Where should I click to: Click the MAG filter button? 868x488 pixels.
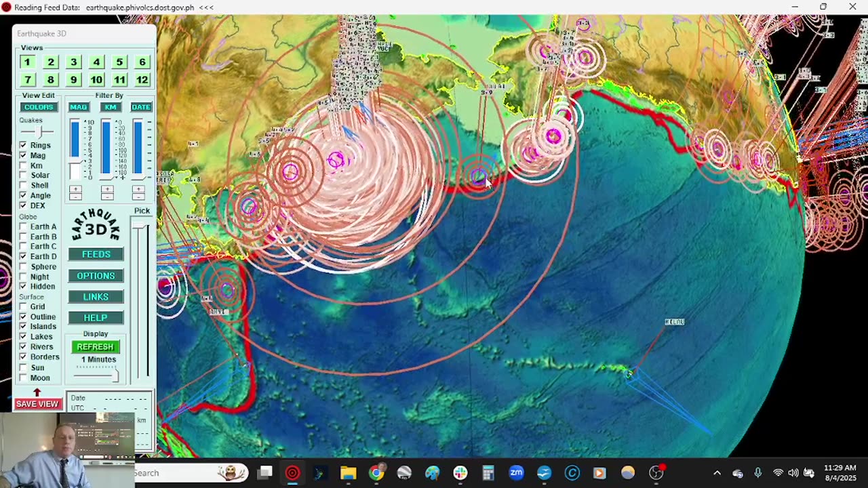[78, 107]
